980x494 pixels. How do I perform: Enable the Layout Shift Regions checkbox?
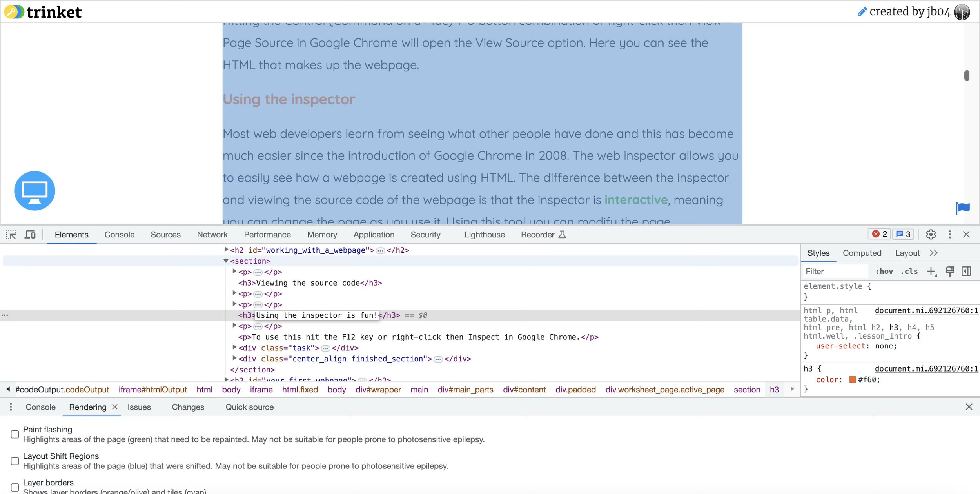(x=15, y=461)
